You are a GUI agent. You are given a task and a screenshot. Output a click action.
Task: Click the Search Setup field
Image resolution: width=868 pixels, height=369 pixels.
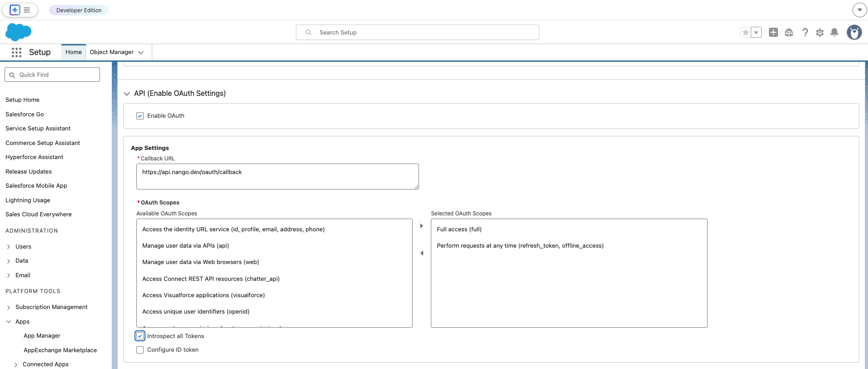tap(418, 32)
